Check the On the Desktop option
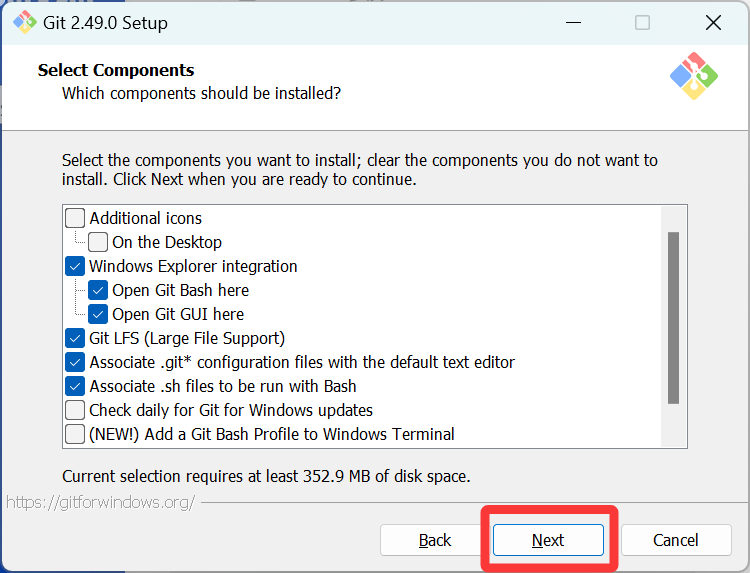750x573 pixels. click(x=98, y=242)
